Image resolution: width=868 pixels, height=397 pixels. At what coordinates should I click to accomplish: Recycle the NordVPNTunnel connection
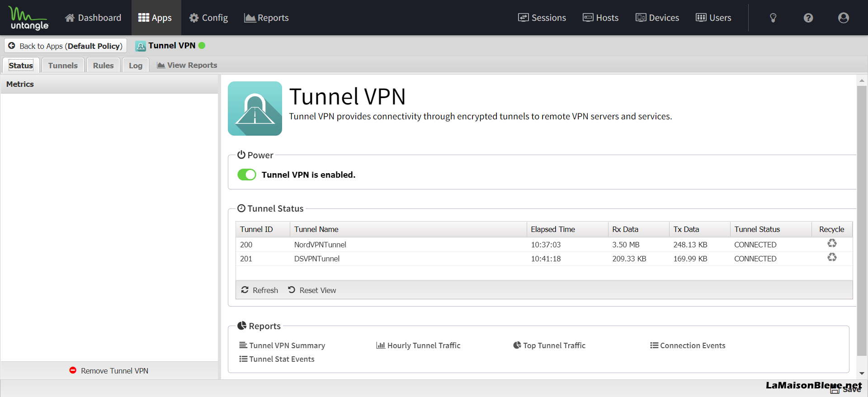click(832, 244)
